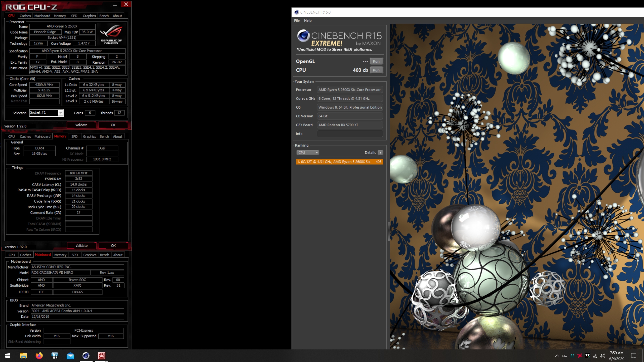Open SPD tab in the top CPU-Z window
Screen dimensions: 644x362
(x=74, y=16)
